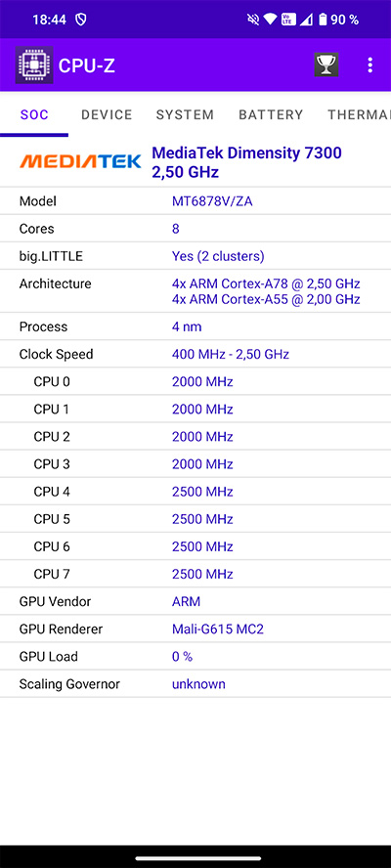
Task: Tap the VoLTE status icon
Action: coord(286,20)
